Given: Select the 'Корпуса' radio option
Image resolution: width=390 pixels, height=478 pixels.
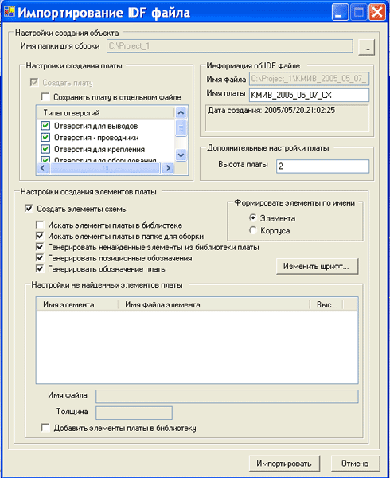Looking at the screenshot, I should [253, 230].
